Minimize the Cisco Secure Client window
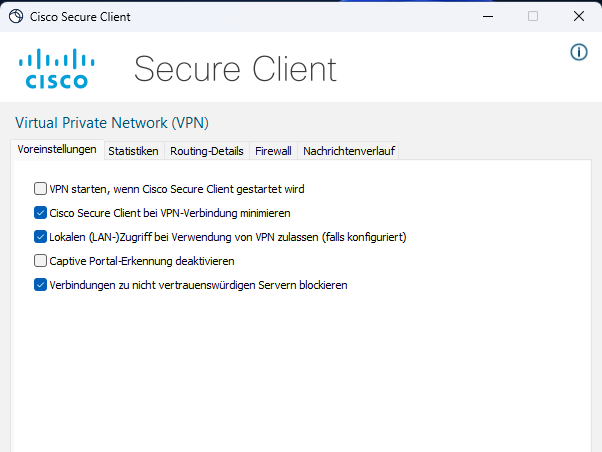Viewport: 602px width, 452px height. click(x=486, y=16)
